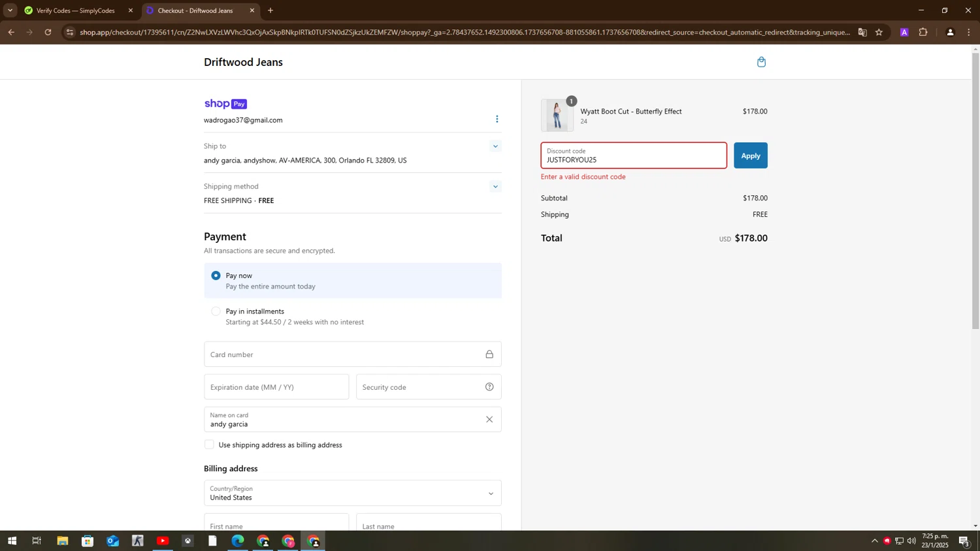Click the taskbar clock showing 7:25 p. m.
980x551 pixels.
click(x=935, y=541)
